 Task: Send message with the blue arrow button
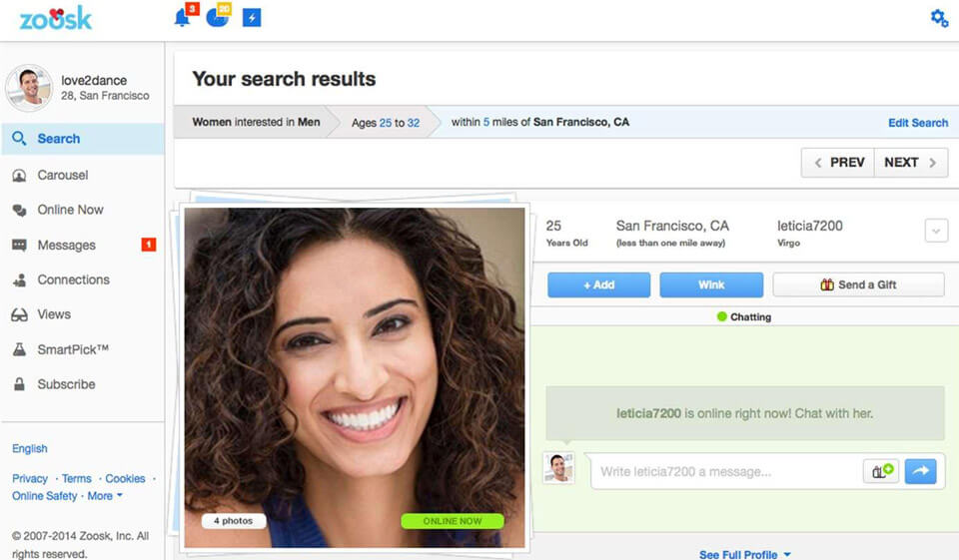point(920,471)
